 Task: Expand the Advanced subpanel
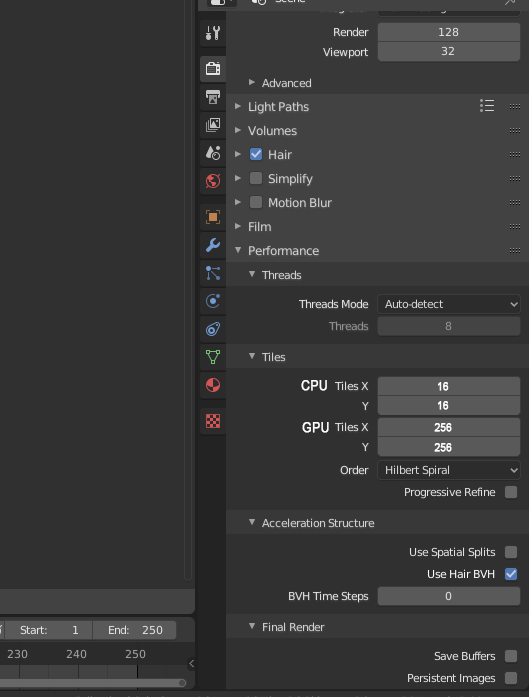252,83
